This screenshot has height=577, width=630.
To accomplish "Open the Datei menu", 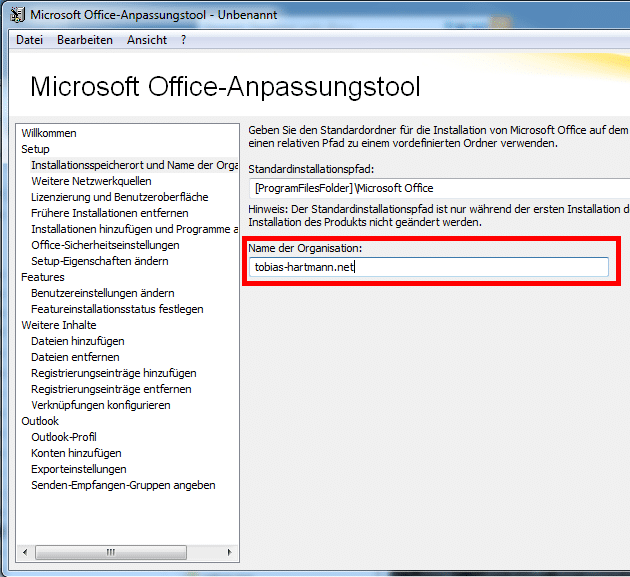I will tap(29, 40).
